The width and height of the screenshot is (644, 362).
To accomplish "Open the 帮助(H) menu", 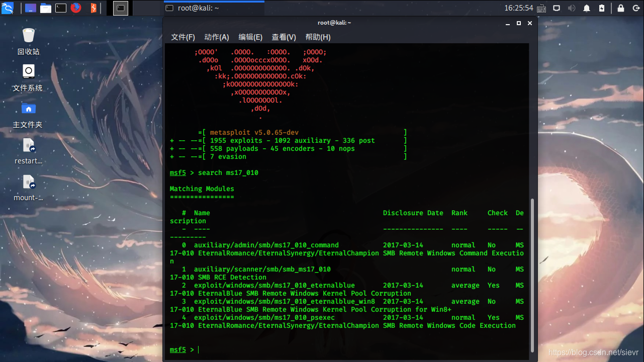I will tap(318, 37).
